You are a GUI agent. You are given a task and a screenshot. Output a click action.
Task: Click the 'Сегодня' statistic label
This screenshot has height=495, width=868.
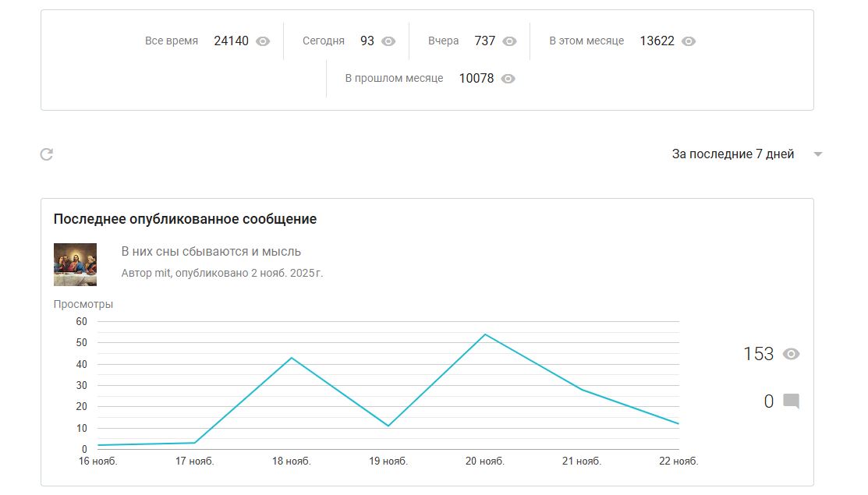324,41
